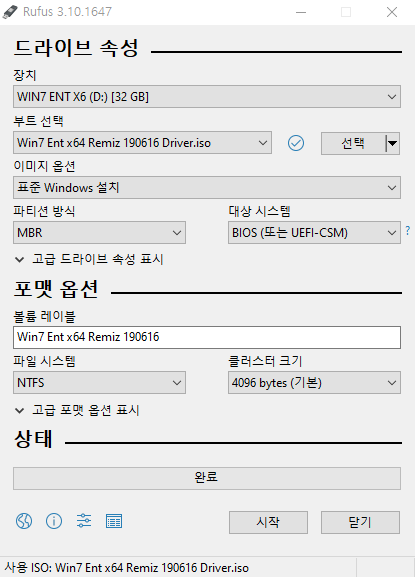Image resolution: width=415 pixels, height=577 pixels.
Task: Open the settings sliders icon
Action: tap(84, 521)
